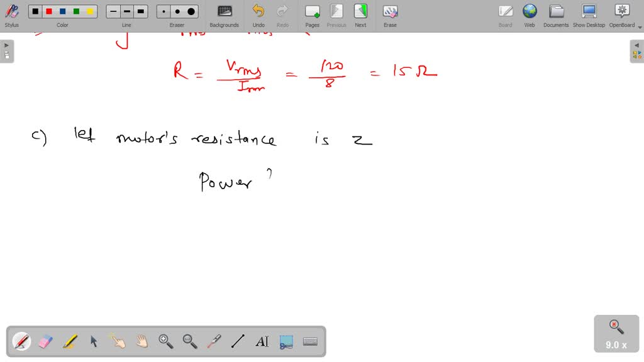Image resolution: width=644 pixels, height=362 pixels.
Task: Expand the left side panel tab
Action: [x=6, y=51]
